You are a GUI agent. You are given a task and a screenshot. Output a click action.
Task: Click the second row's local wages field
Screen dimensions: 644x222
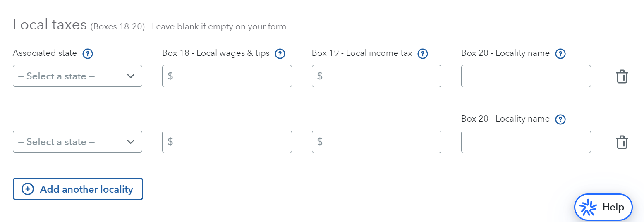[227, 142]
